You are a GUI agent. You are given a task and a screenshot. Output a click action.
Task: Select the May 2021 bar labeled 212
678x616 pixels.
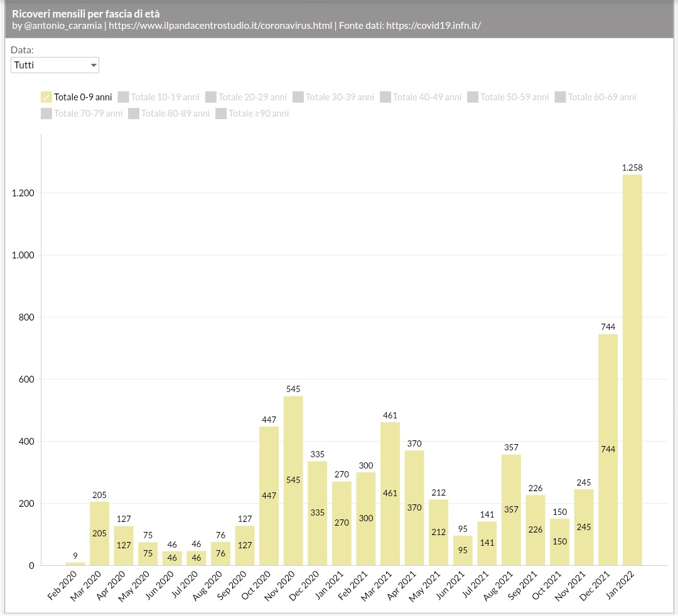pyautogui.click(x=438, y=533)
